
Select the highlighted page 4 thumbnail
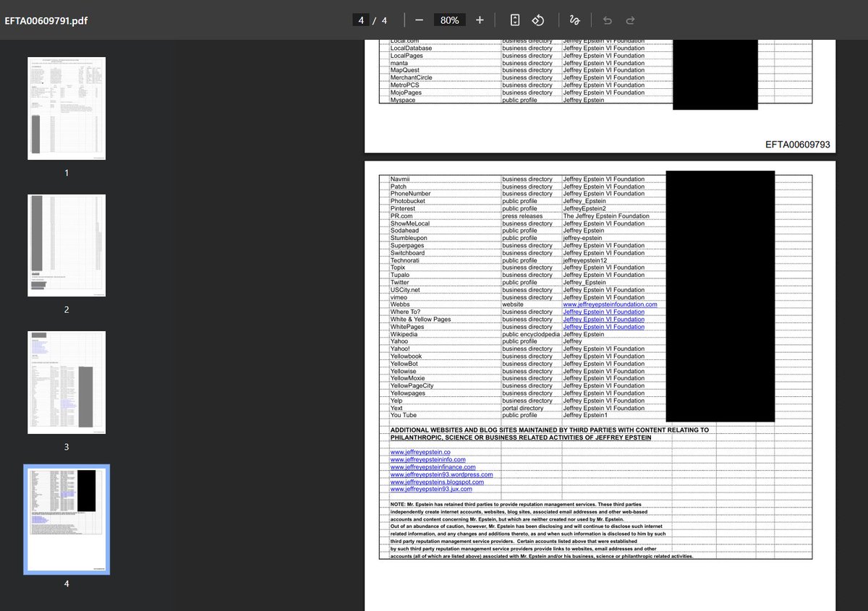[x=67, y=520]
